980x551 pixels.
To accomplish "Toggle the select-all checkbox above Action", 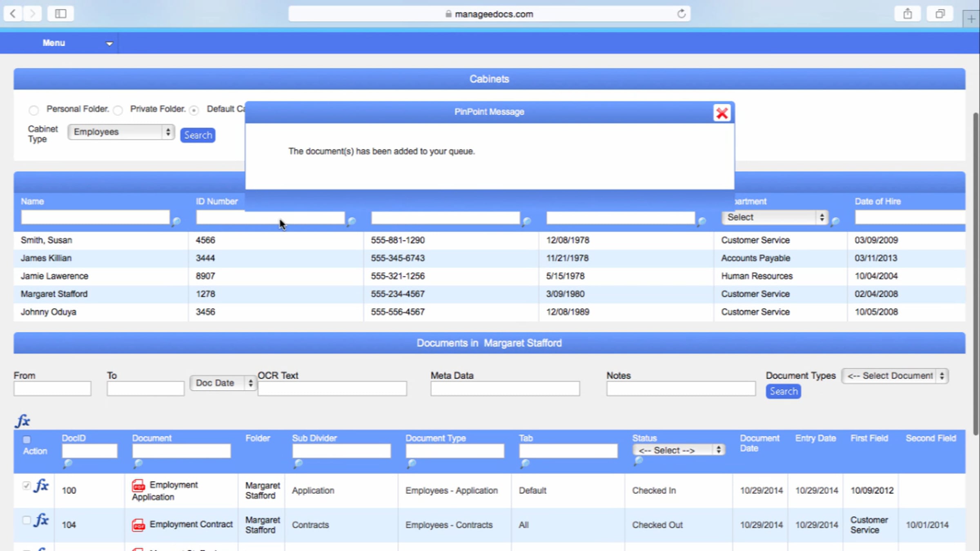I will click(27, 440).
